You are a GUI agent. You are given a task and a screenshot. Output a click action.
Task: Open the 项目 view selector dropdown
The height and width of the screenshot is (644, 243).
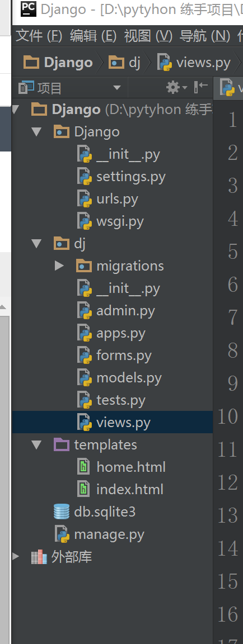point(70,87)
